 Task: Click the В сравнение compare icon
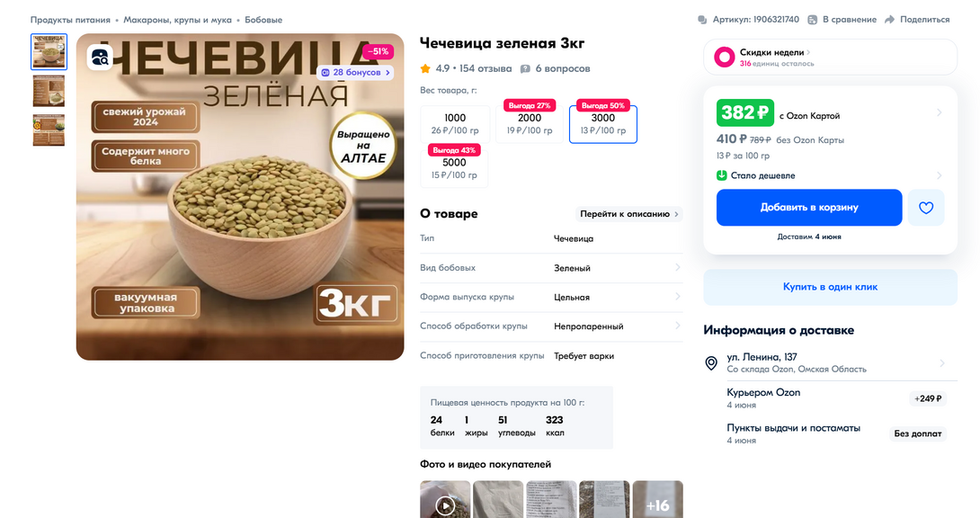tap(812, 20)
